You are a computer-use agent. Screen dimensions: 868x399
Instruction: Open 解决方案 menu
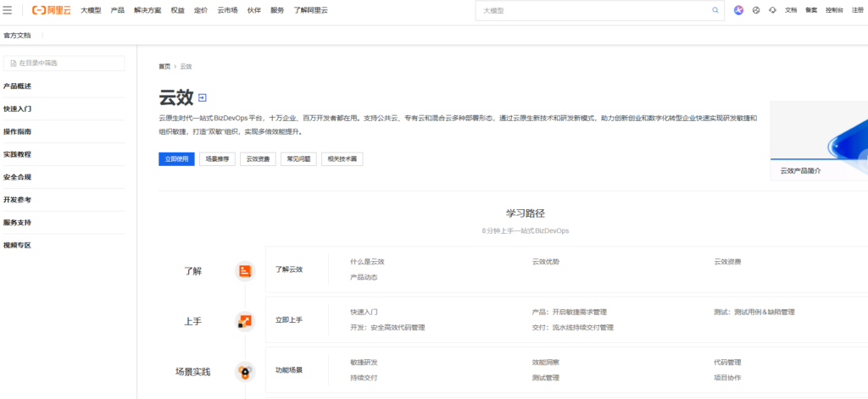147,10
